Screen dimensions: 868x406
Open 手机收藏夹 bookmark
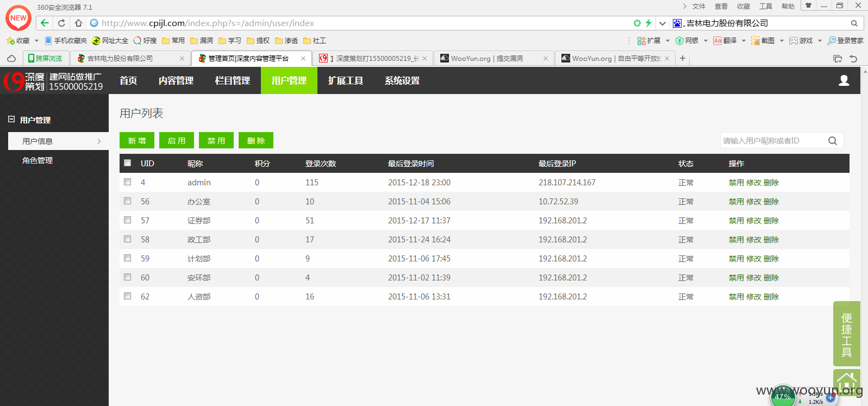coord(66,41)
